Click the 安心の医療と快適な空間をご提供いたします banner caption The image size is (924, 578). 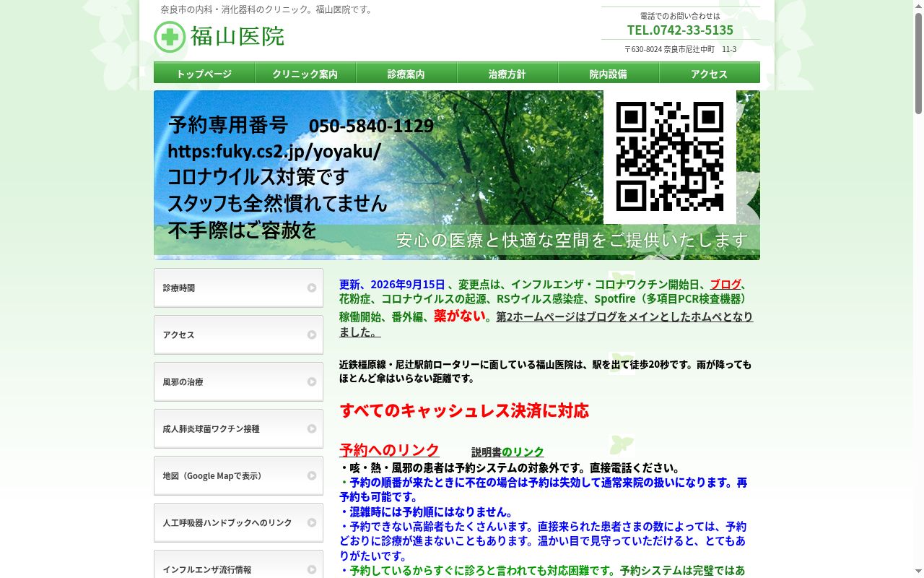[x=572, y=240]
